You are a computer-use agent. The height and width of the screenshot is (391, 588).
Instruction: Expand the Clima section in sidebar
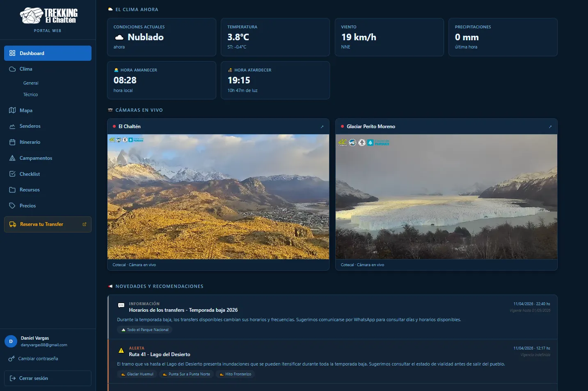26,69
